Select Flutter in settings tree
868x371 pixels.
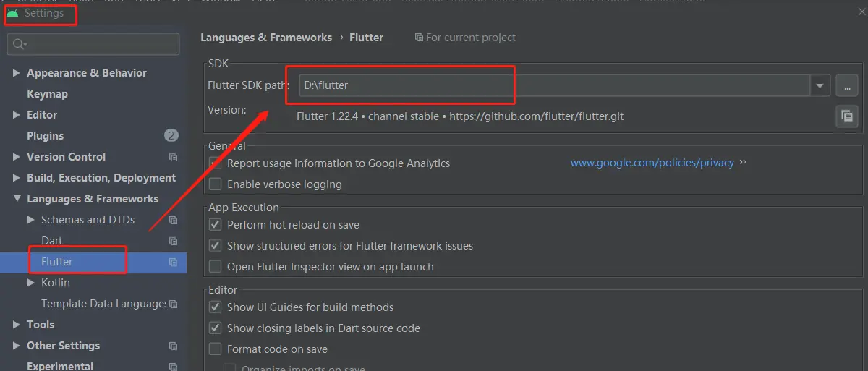click(x=56, y=262)
